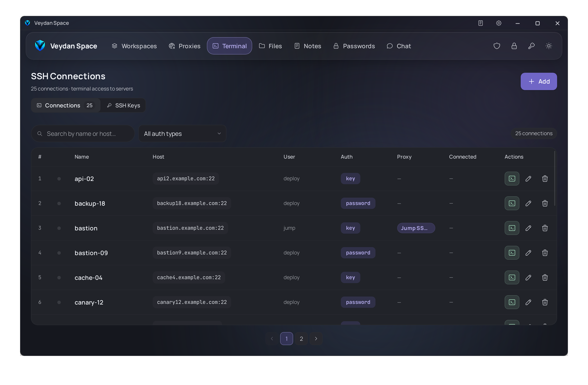The height and width of the screenshot is (385, 588).
Task: Open the title bar document icon
Action: pos(480,23)
